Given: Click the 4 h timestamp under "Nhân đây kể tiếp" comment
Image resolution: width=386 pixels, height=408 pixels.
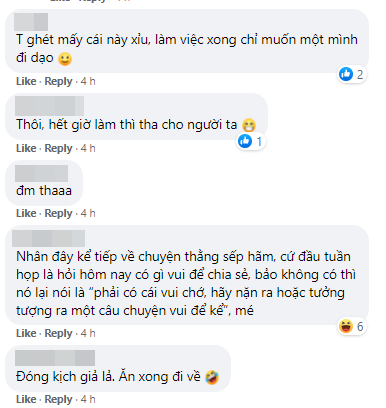Looking at the screenshot, I should (88, 333).
